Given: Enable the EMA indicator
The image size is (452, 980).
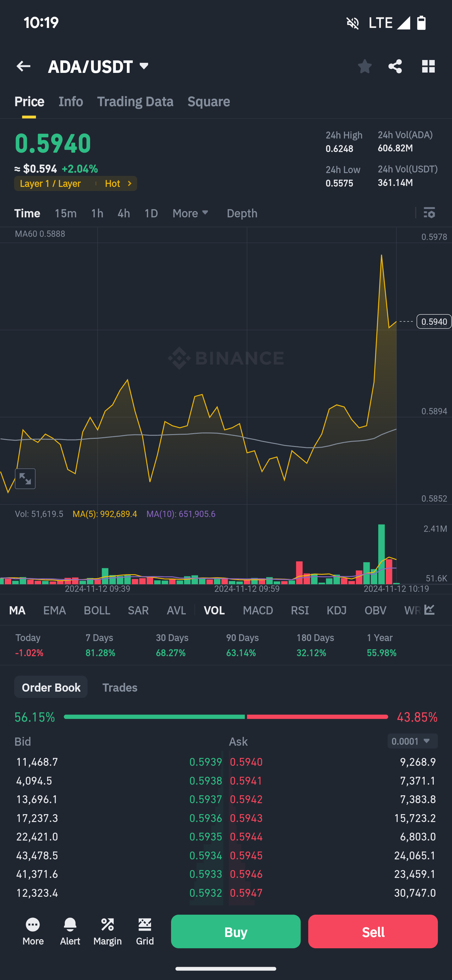Looking at the screenshot, I should pos(54,610).
